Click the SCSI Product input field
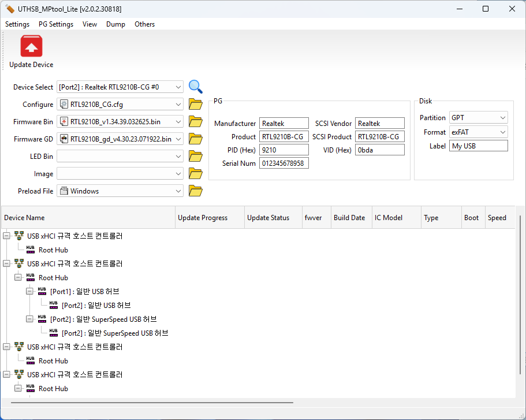 click(380, 137)
